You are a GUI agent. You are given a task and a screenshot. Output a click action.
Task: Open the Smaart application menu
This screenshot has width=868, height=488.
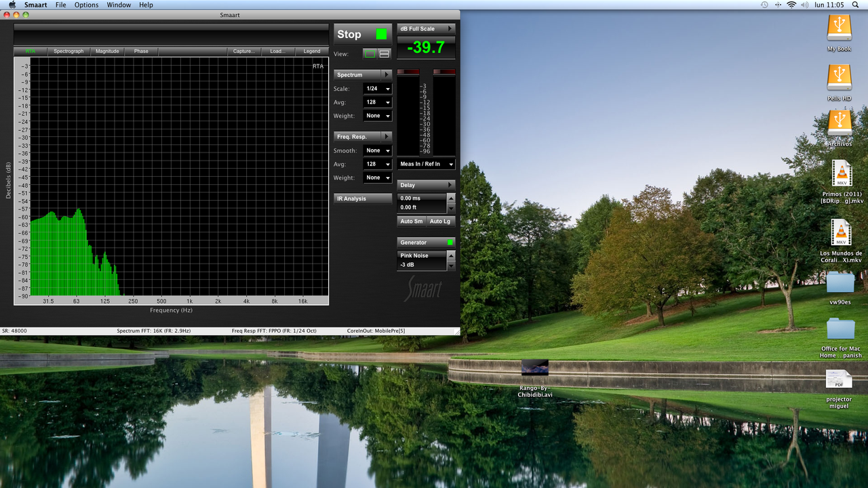pos(35,5)
